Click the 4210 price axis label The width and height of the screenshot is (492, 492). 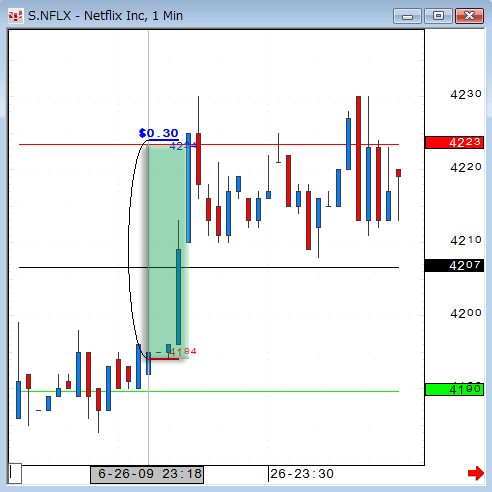(x=466, y=240)
